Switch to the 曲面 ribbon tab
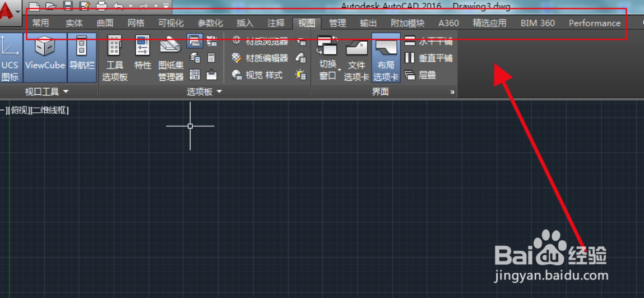The width and height of the screenshot is (644, 298). point(105,23)
